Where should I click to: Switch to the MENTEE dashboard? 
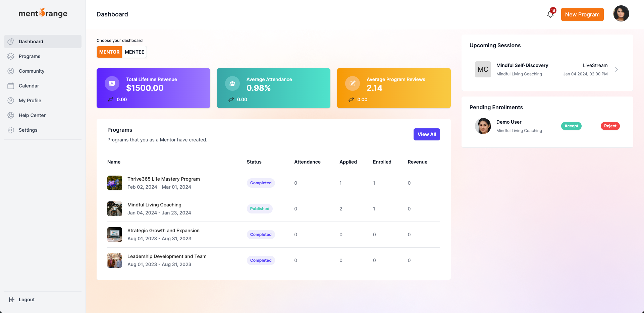coord(135,52)
